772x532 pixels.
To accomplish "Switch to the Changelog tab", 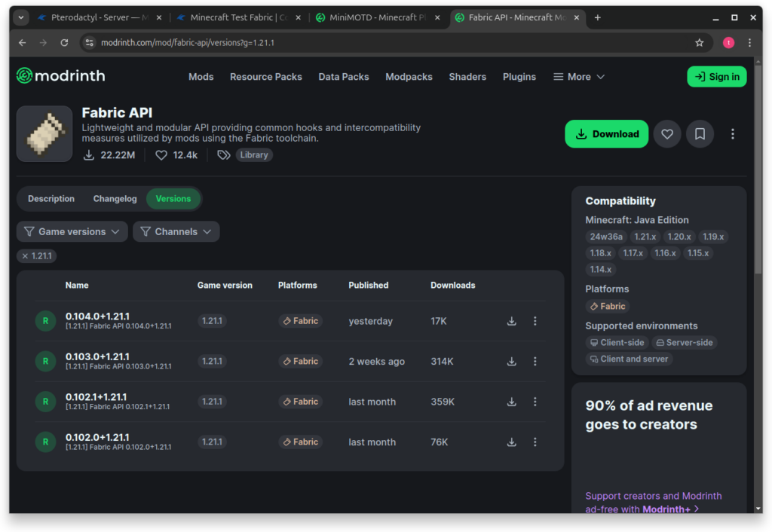I will (x=115, y=199).
